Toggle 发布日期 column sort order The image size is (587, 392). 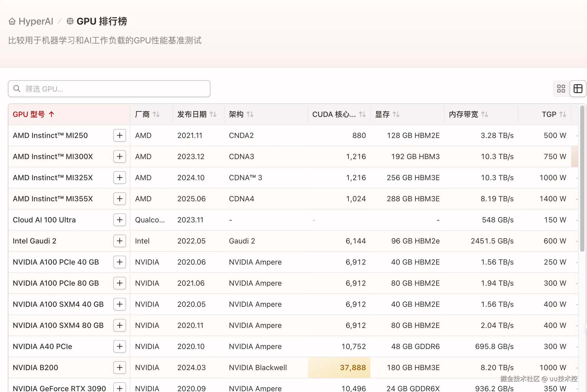click(213, 114)
